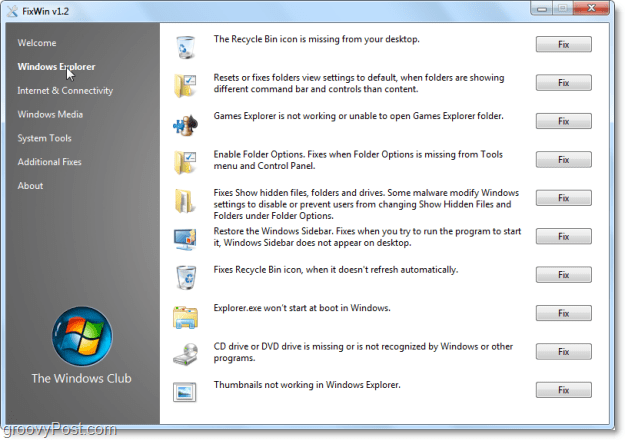Fix Explorer.exe won't start at boot

564,313
